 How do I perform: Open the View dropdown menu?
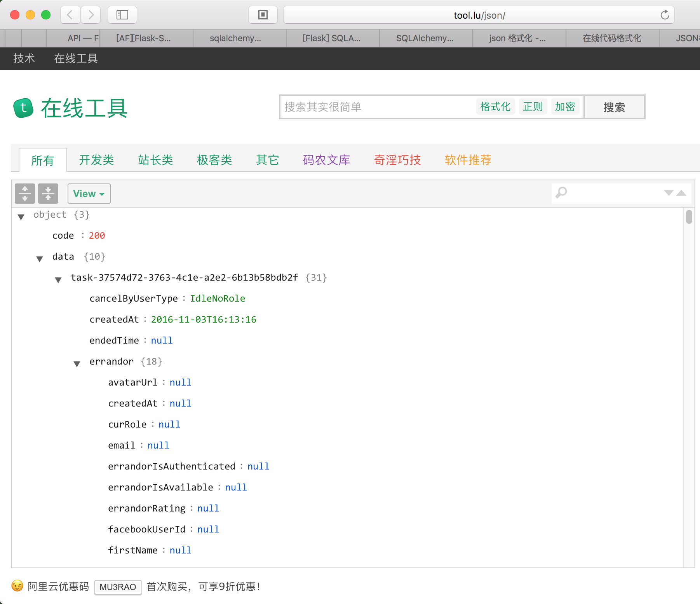(89, 194)
